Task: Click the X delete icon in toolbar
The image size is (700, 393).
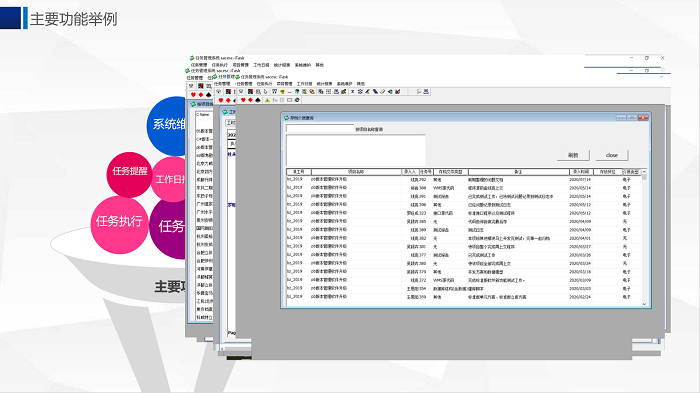Action: coord(353,92)
